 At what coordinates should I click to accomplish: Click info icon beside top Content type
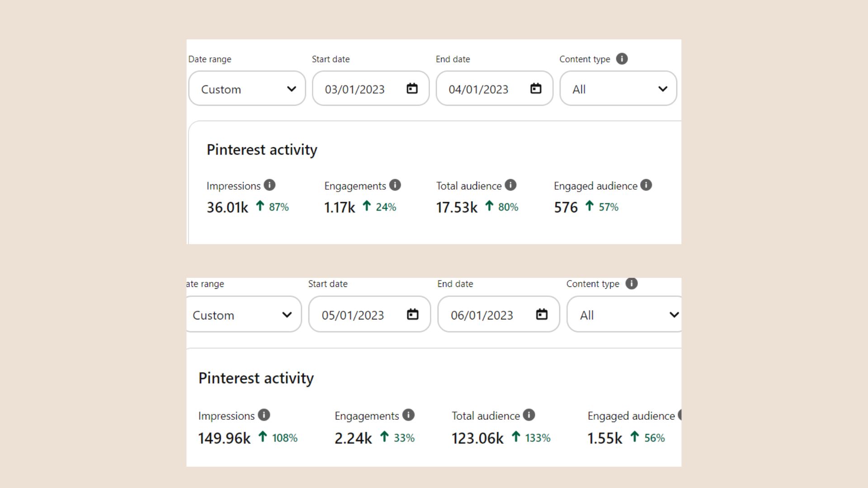622,59
